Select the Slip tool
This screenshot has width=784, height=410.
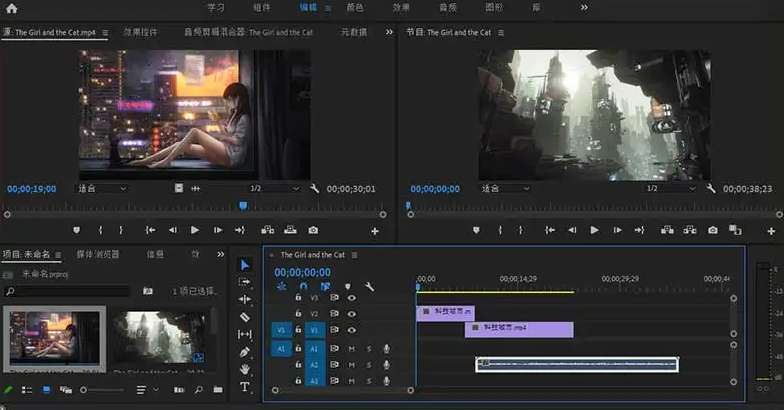click(244, 334)
